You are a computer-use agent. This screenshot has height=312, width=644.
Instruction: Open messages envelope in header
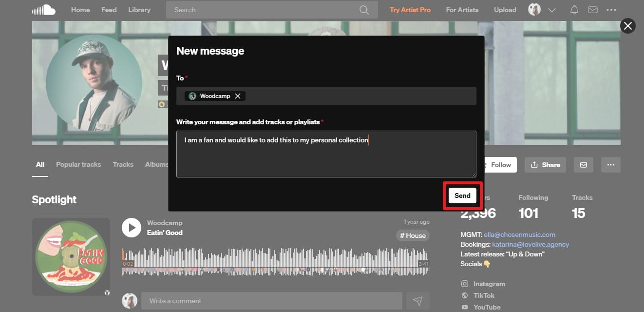tap(593, 10)
